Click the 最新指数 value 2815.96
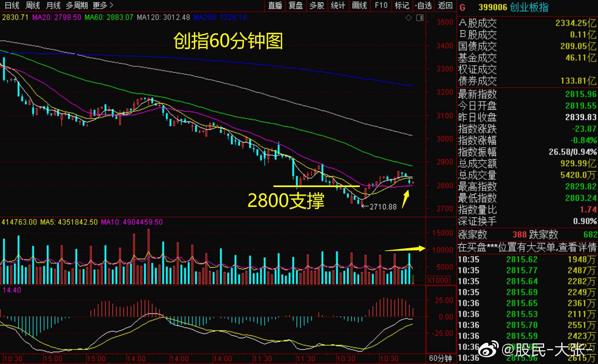The image size is (598, 364). [x=581, y=94]
